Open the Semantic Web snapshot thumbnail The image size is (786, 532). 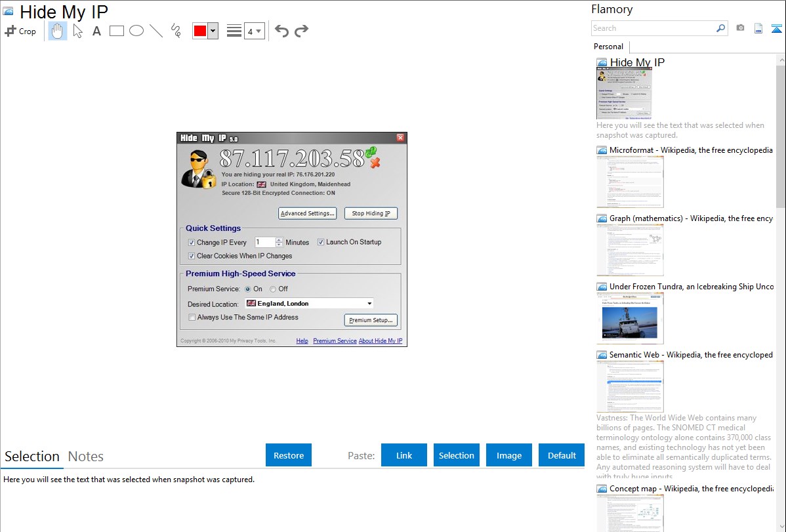click(630, 386)
